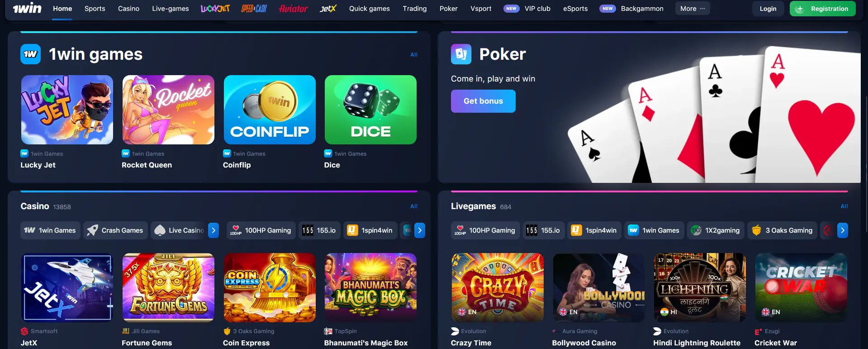Image resolution: width=868 pixels, height=349 pixels.
Task: Show more Casino categories with arrow
Action: [213, 230]
